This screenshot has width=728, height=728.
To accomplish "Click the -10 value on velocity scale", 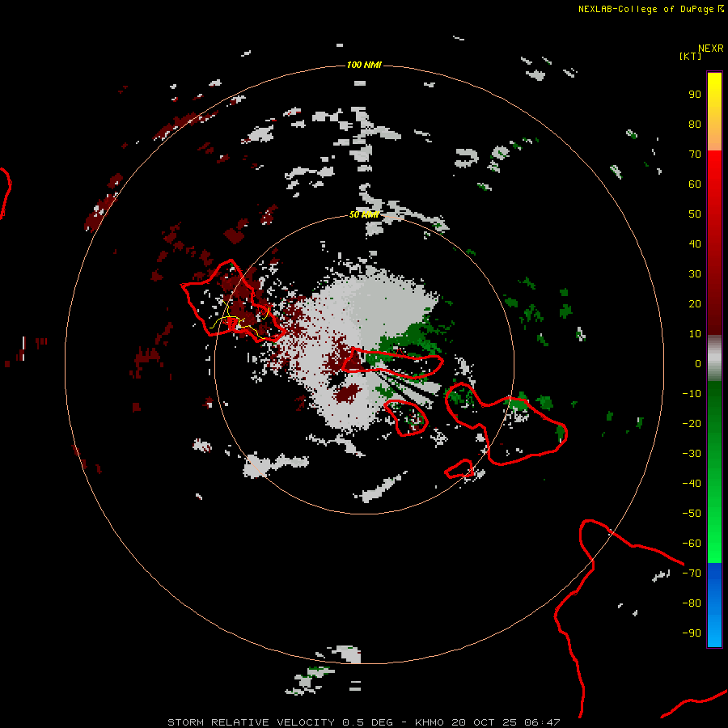I will [692, 394].
